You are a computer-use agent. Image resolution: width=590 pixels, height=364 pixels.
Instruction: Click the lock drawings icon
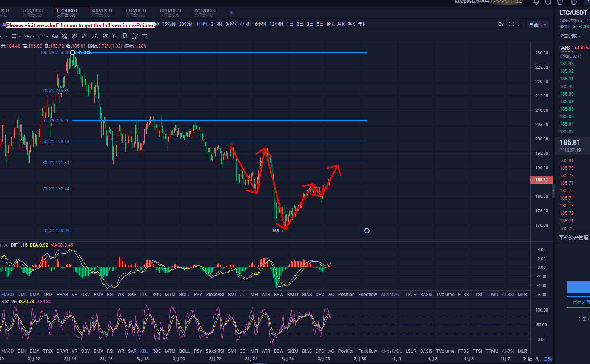115,36
